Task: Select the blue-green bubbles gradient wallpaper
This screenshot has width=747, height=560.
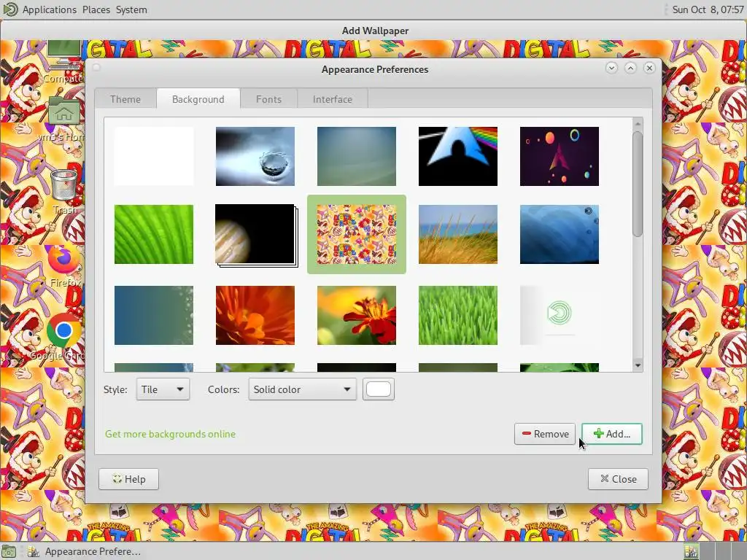Action: click(154, 315)
